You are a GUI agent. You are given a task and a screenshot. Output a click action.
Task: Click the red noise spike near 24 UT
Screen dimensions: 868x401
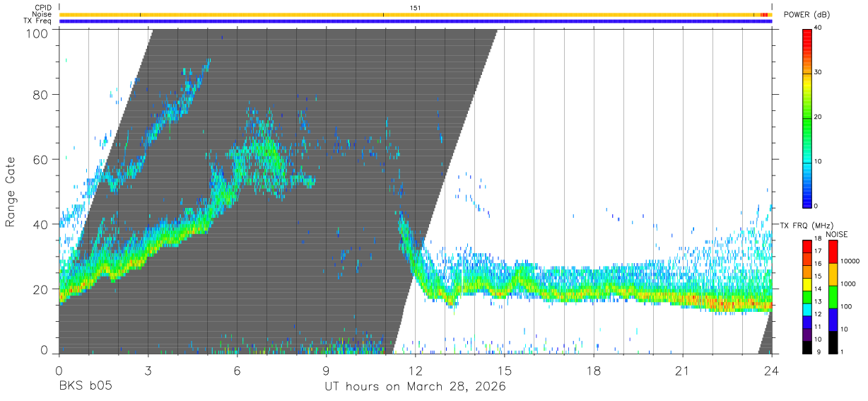tap(764, 14)
